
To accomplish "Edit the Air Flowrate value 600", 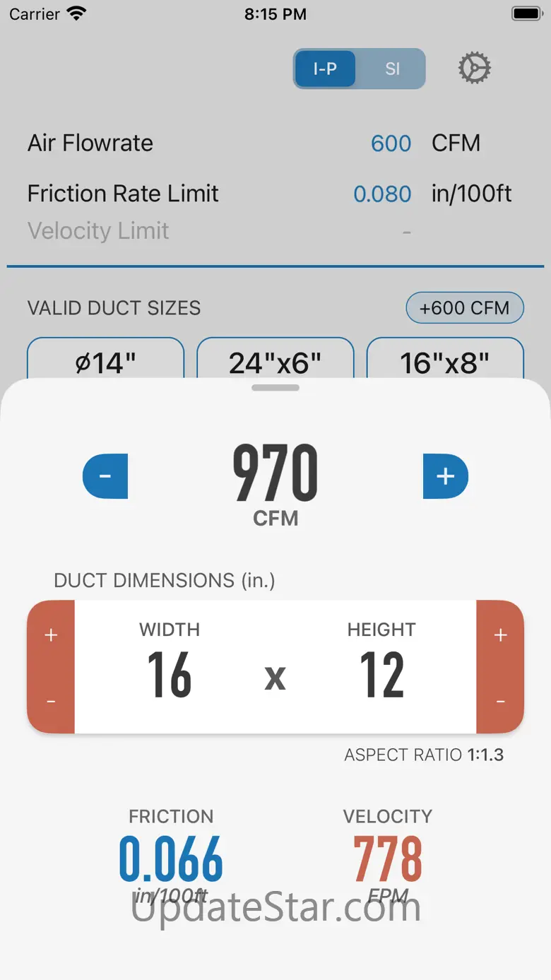I will (x=391, y=143).
